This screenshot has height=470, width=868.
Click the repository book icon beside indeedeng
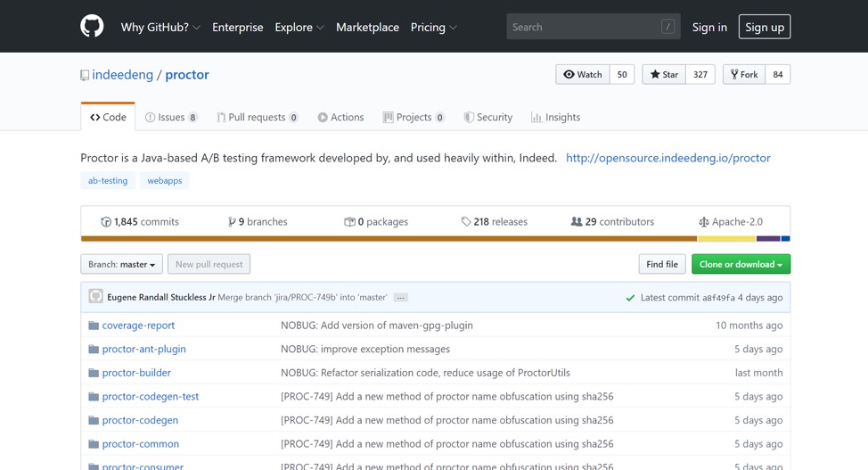tap(85, 76)
